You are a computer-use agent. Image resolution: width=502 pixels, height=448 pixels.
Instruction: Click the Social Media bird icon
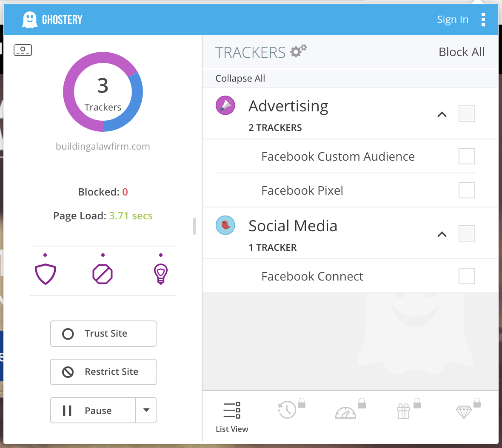[225, 225]
